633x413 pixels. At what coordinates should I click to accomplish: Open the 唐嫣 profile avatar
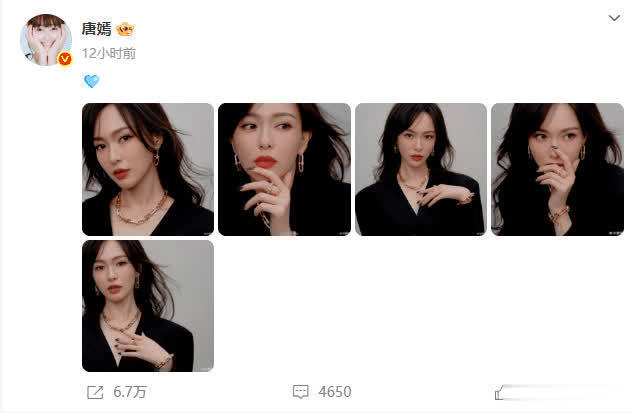click(46, 40)
